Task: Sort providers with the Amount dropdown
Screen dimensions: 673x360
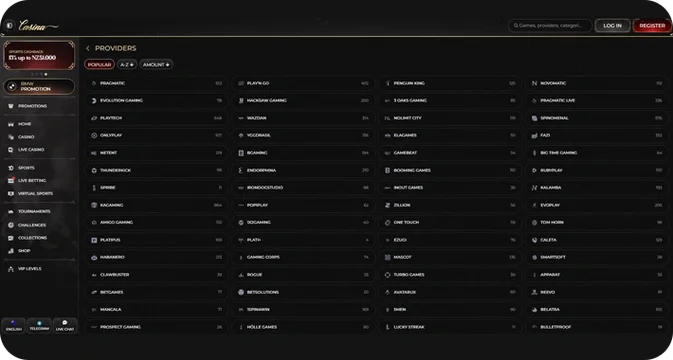Action: [156, 64]
